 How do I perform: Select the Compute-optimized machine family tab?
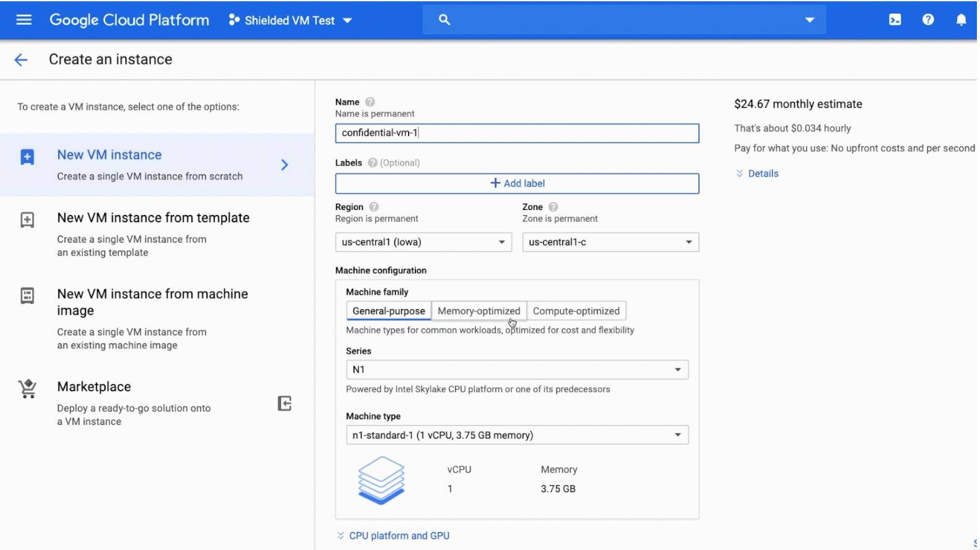(576, 311)
